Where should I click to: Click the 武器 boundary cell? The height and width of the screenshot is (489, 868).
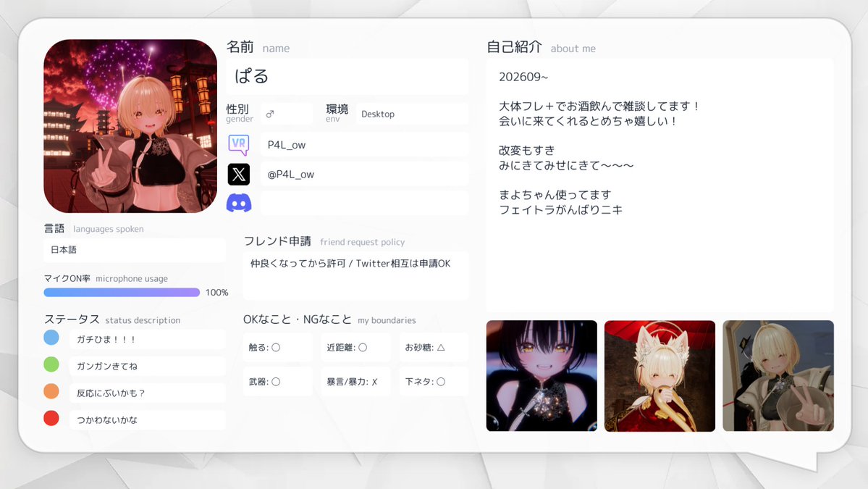pos(277,382)
